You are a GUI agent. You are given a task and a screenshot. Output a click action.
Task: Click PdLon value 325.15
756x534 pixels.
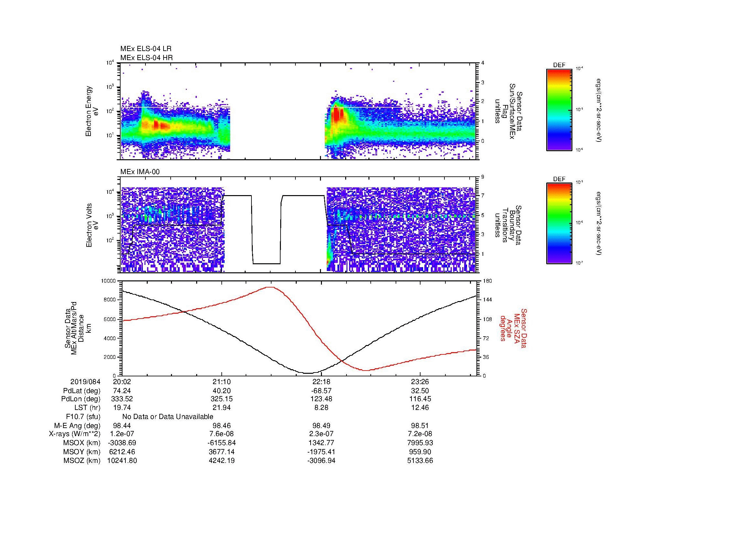pyautogui.click(x=222, y=399)
